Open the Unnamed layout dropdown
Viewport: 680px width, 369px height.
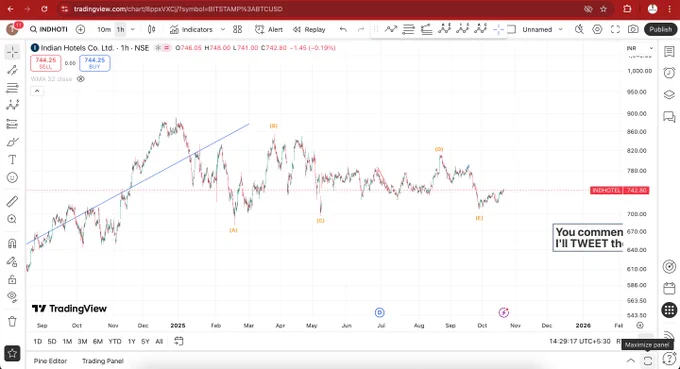point(542,29)
